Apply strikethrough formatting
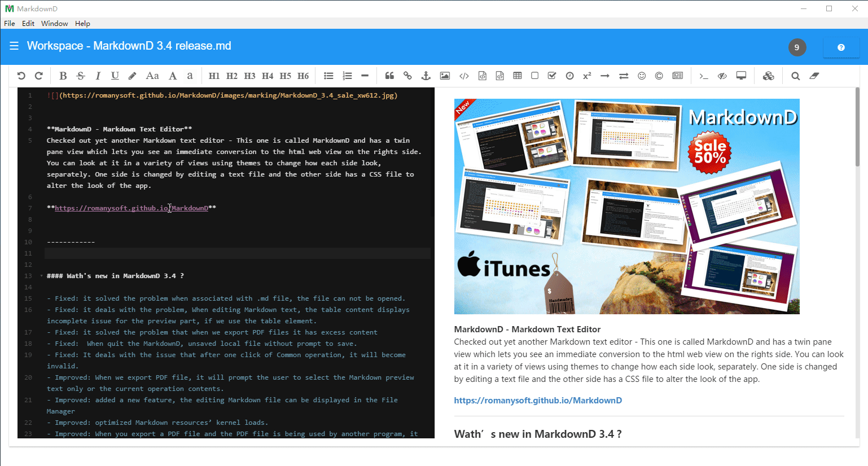Viewport: 868px width, 466px height. click(81, 76)
